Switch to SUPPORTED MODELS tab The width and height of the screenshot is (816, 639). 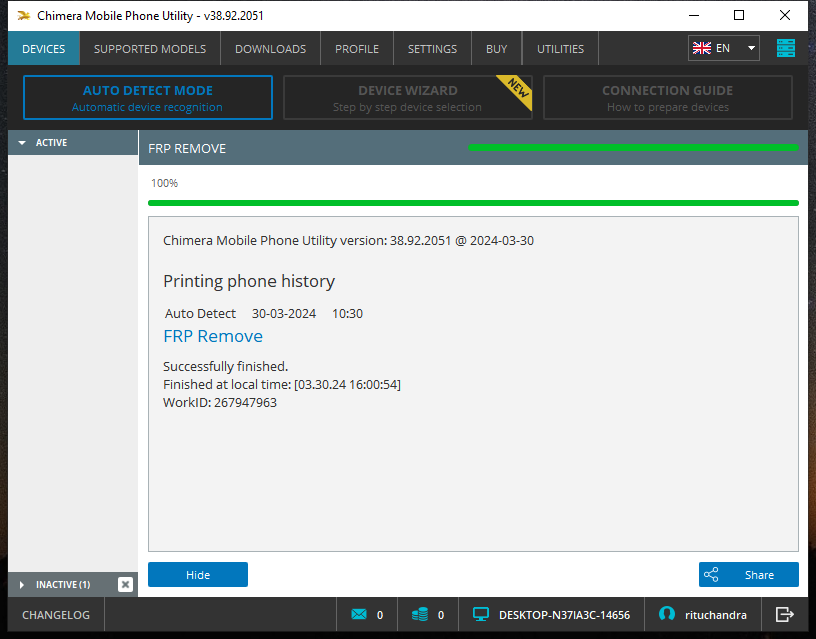coord(150,48)
